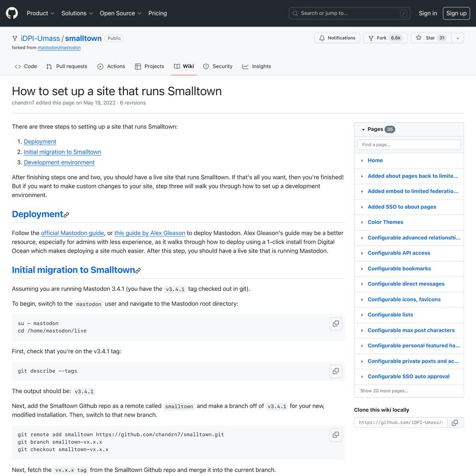The image size is (476, 476).
Task: Select the wiki clone URL field
Action: (x=401, y=423)
